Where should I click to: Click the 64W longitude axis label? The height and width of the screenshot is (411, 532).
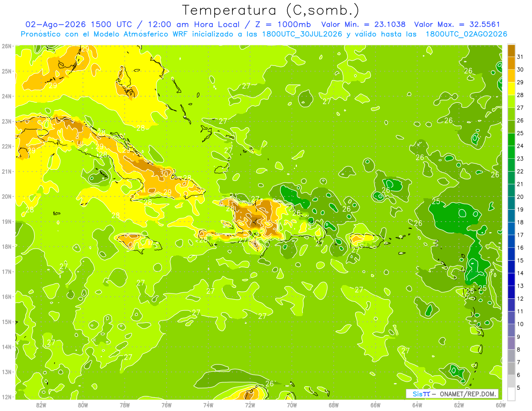pos(417,405)
